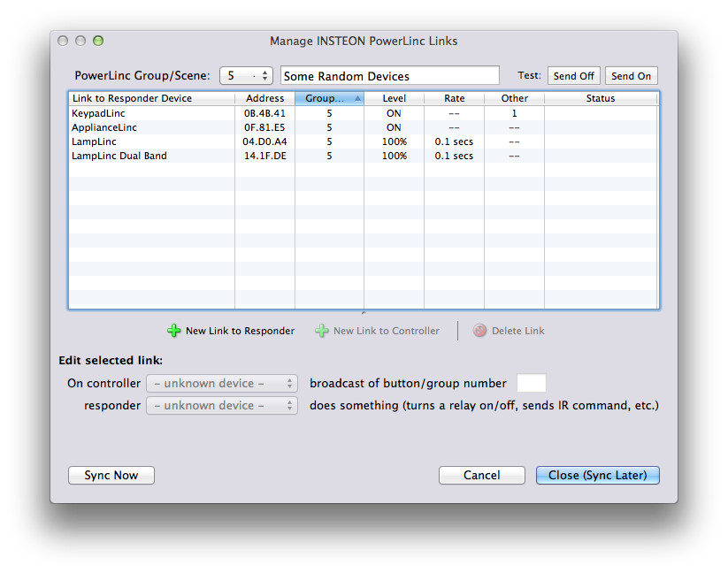
Task: Click the 100% level of LampLinc Dual Band
Action: 395,156
